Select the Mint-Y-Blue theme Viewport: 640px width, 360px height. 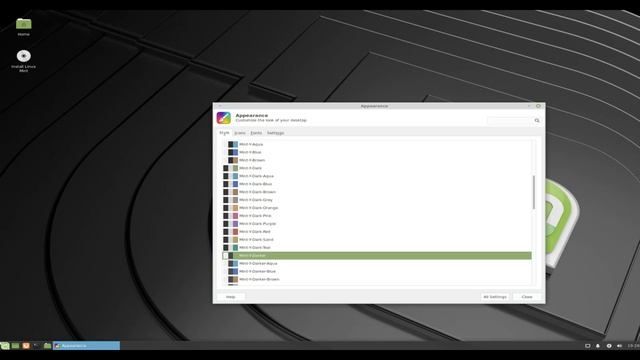pos(377,152)
